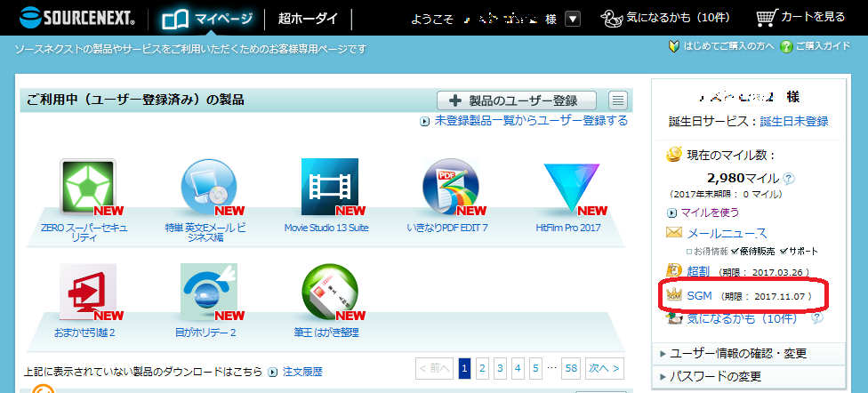Click the < 前へ pagination button

point(435,368)
